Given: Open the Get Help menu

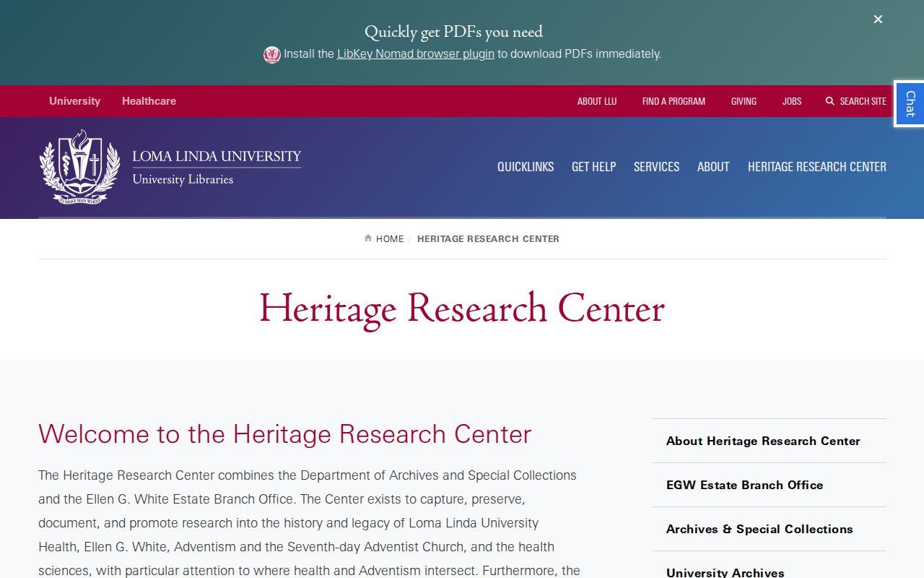Looking at the screenshot, I should [593, 167].
